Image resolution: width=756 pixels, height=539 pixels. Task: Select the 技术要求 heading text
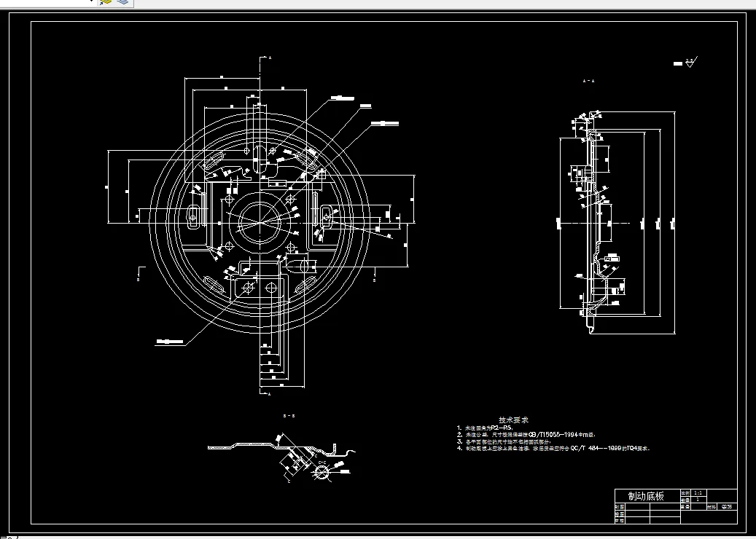tap(513, 420)
